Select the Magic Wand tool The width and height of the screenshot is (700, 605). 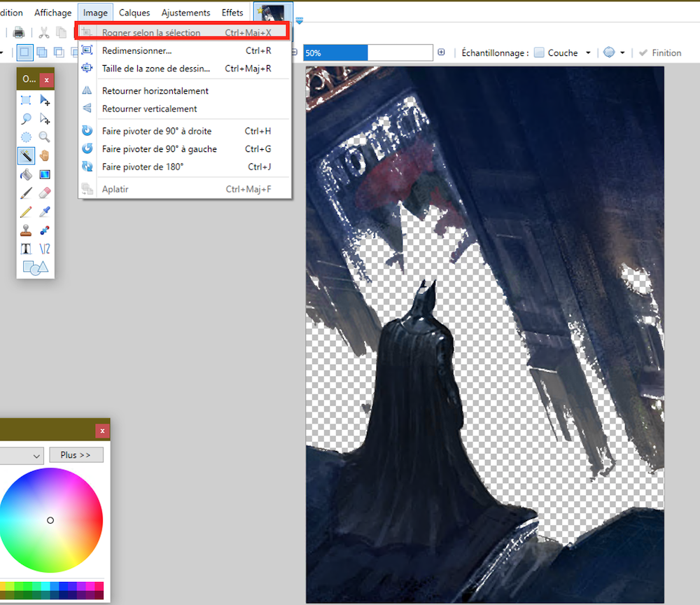(x=26, y=156)
